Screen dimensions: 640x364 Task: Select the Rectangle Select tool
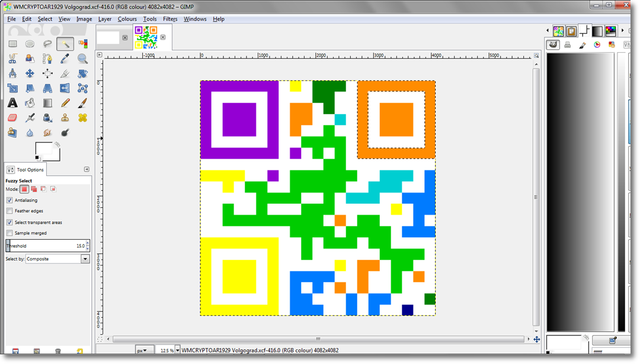coord(12,44)
